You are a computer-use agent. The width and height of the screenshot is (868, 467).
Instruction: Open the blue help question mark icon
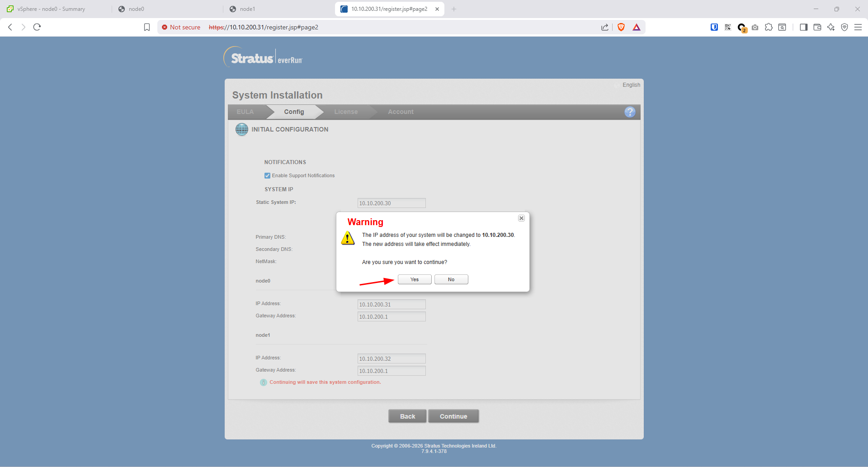(629, 112)
